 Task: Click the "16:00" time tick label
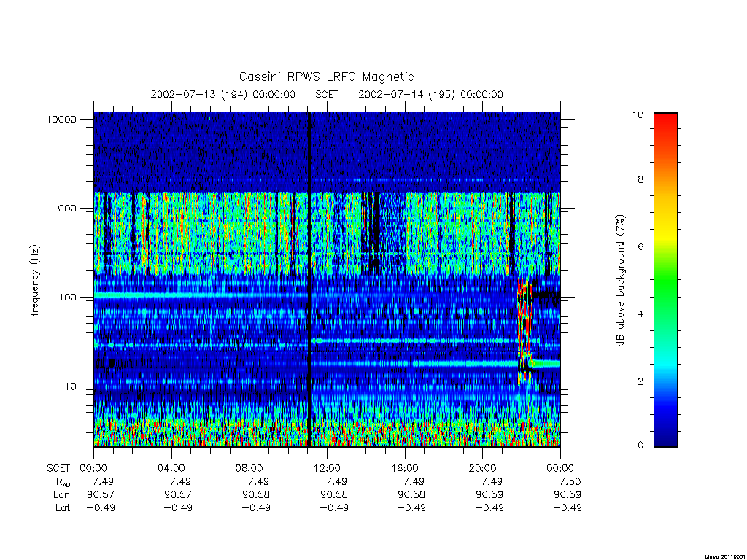pyautogui.click(x=404, y=468)
